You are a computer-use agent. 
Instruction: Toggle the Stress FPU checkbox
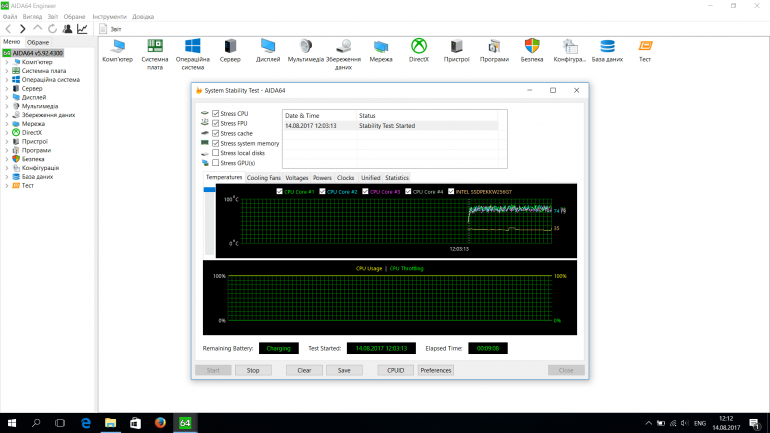pos(216,123)
